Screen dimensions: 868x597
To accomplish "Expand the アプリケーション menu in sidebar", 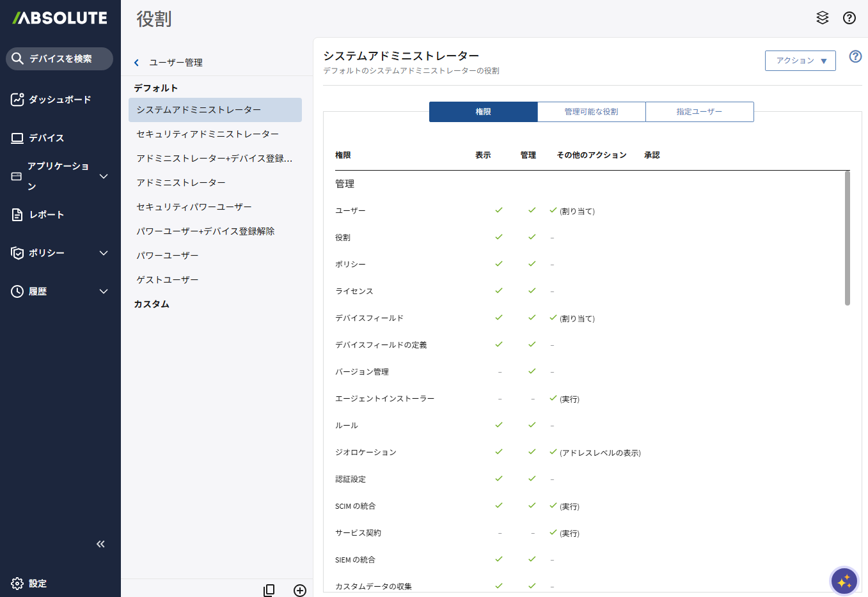I will click(104, 176).
